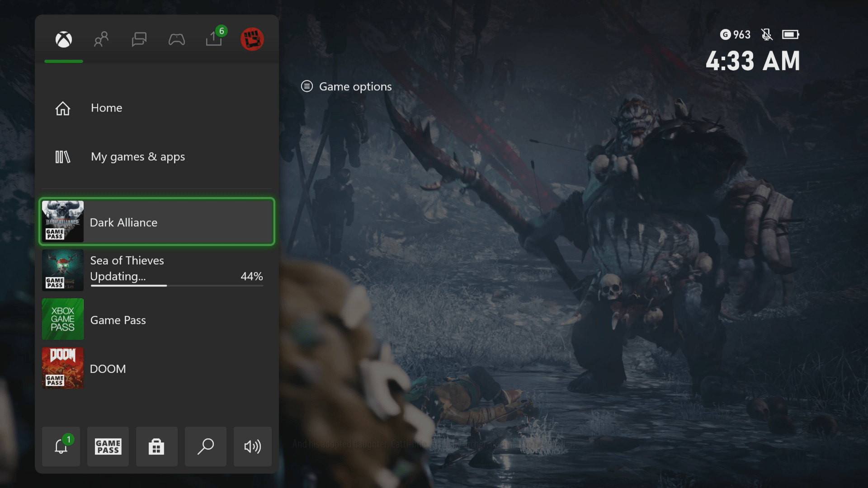This screenshot has height=488, width=868.
Task: Select the People icon in guide menu
Action: point(101,39)
